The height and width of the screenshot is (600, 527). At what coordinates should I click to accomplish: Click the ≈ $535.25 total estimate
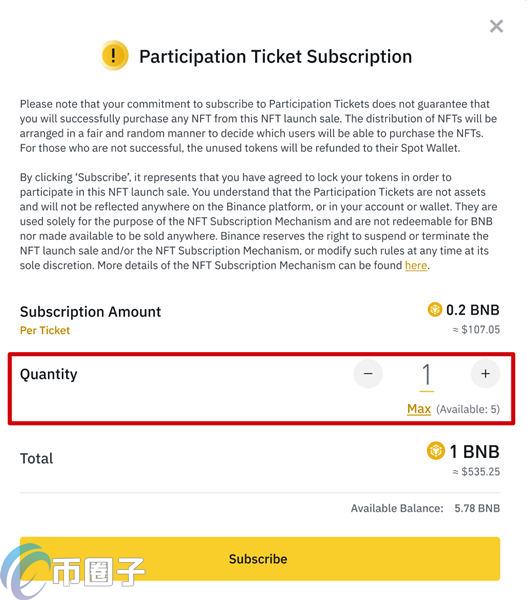(476, 472)
